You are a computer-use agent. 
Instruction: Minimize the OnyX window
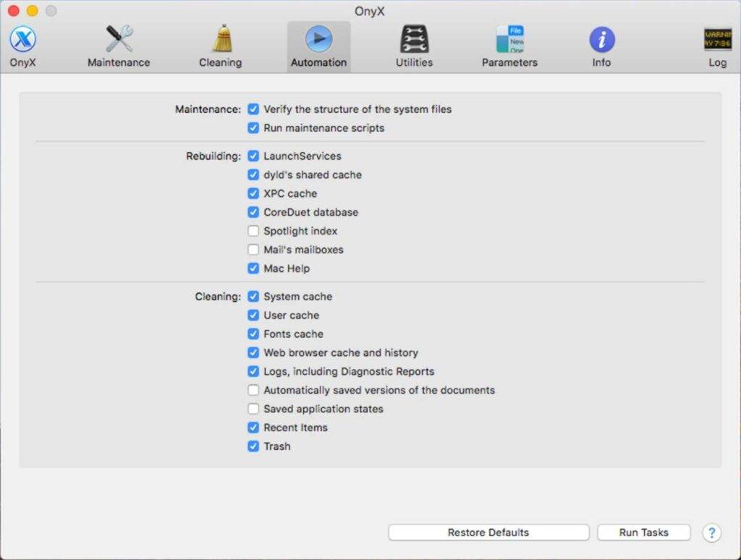[32, 10]
